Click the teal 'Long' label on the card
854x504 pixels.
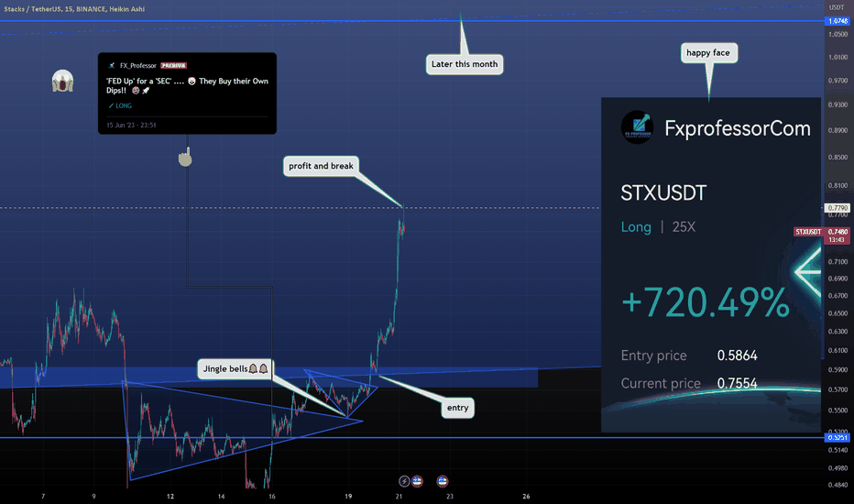[636, 226]
